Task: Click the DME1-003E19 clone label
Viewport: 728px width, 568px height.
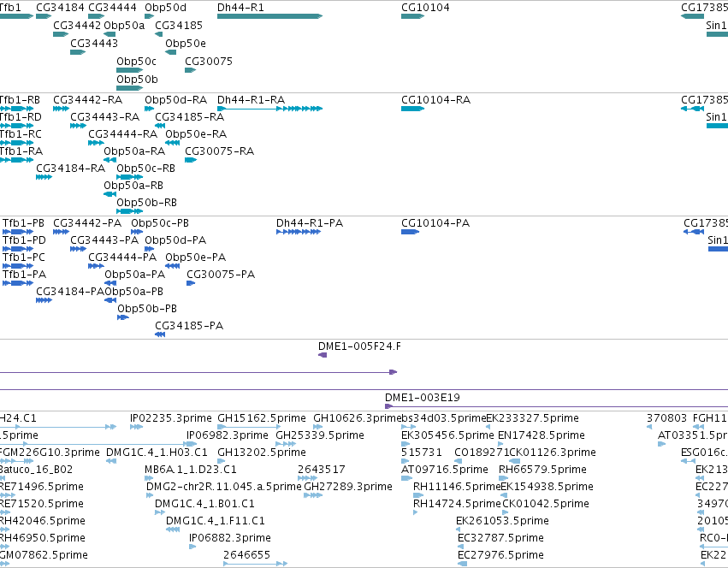Action: (x=423, y=399)
